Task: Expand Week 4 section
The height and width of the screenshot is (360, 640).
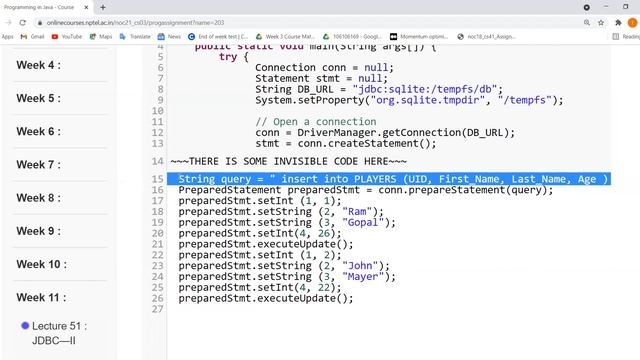Action: click(38, 65)
